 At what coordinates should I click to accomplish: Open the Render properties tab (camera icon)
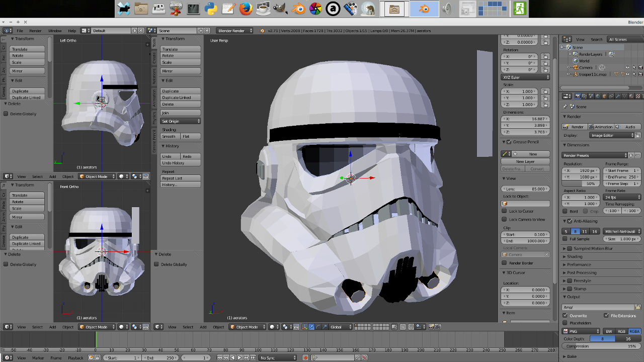coord(578,96)
